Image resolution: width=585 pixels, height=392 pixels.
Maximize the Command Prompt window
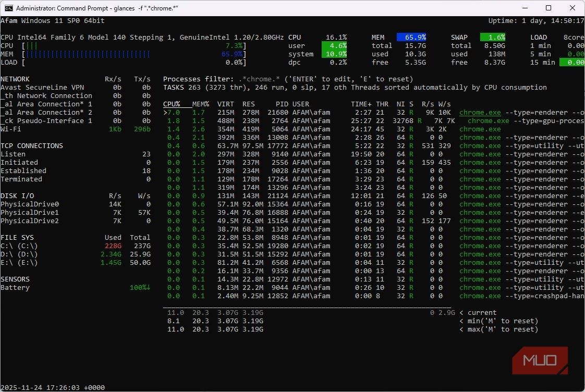(549, 8)
